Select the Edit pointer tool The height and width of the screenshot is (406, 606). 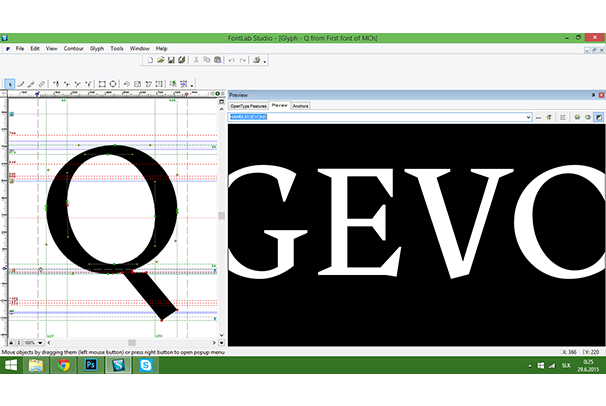point(9,83)
